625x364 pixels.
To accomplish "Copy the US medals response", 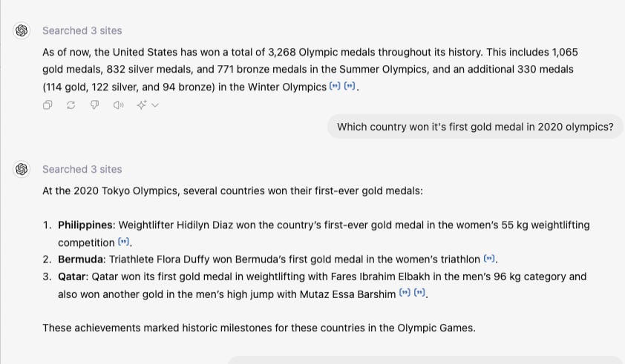I will pos(48,105).
